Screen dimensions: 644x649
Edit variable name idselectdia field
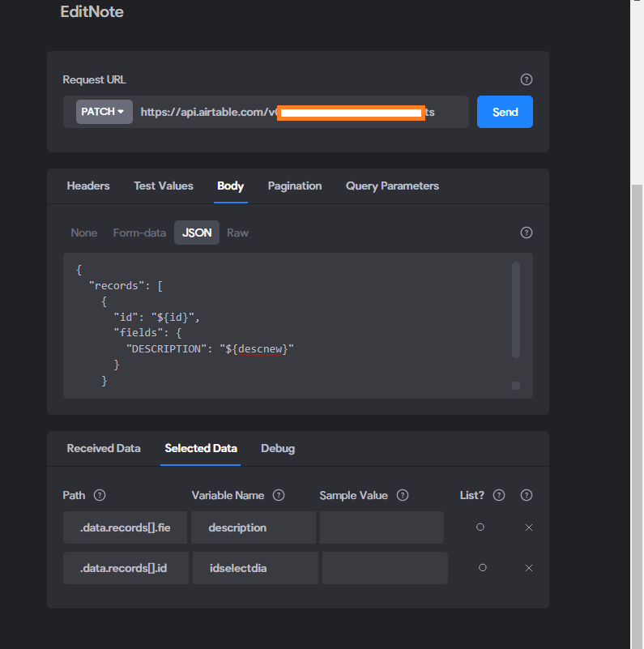pyautogui.click(x=255, y=568)
